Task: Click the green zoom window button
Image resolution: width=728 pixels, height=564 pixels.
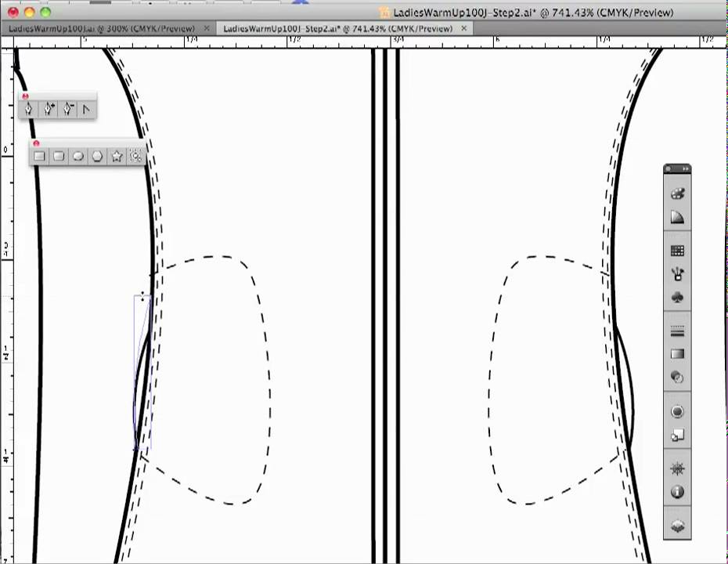Action: [45, 13]
